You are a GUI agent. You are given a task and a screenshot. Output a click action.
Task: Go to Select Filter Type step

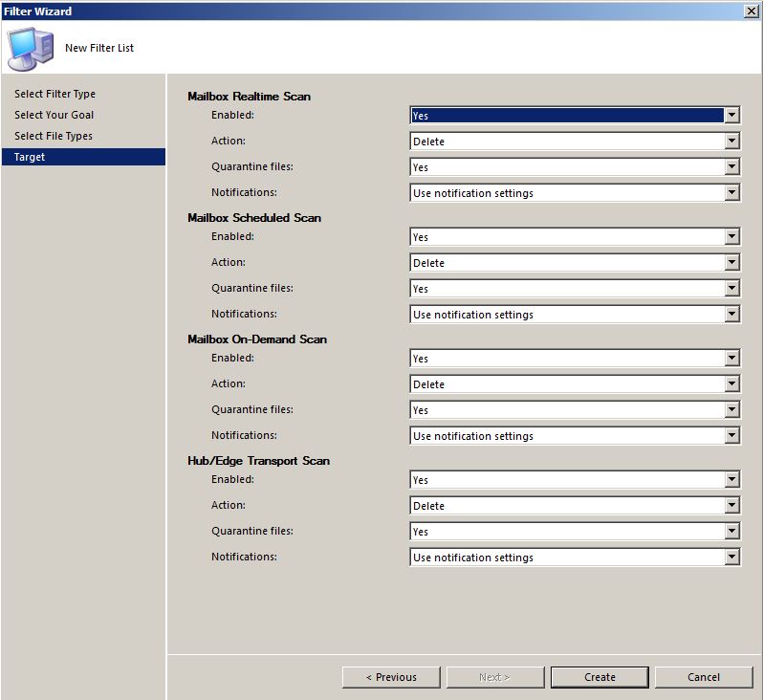click(x=55, y=94)
